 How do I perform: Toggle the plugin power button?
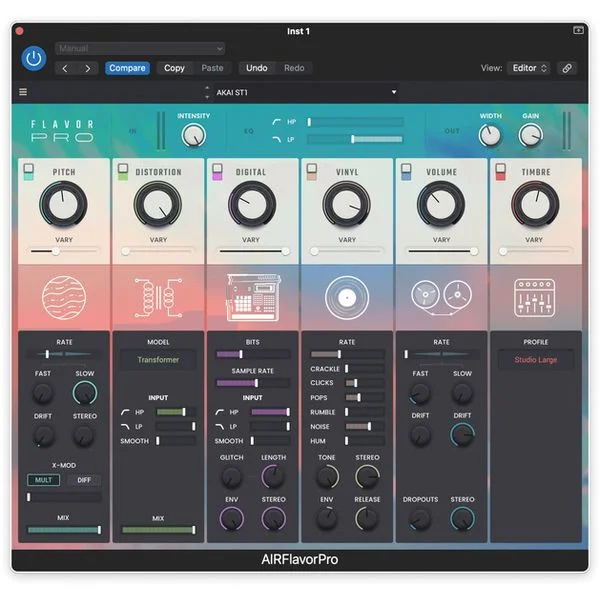click(x=34, y=59)
